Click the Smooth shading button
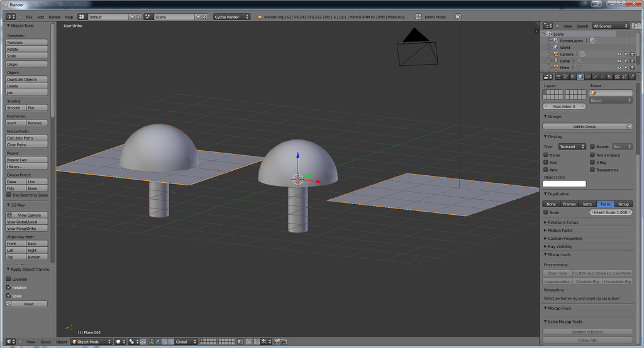 click(16, 107)
